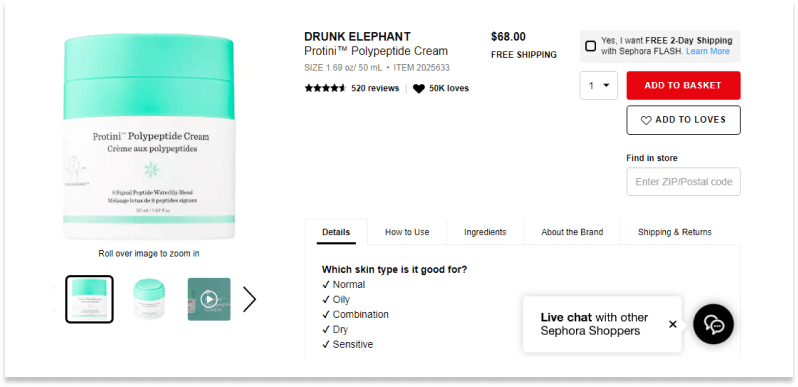798x387 pixels.
Task: Select the open jar product thumbnail
Action: [x=149, y=299]
